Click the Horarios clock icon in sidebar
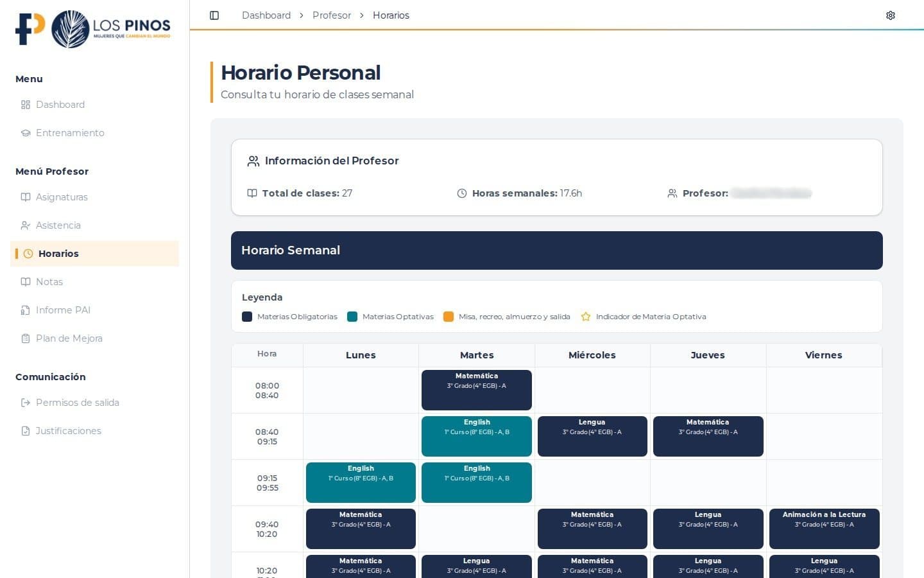Screen dimensions: 924x578 (x=28, y=254)
